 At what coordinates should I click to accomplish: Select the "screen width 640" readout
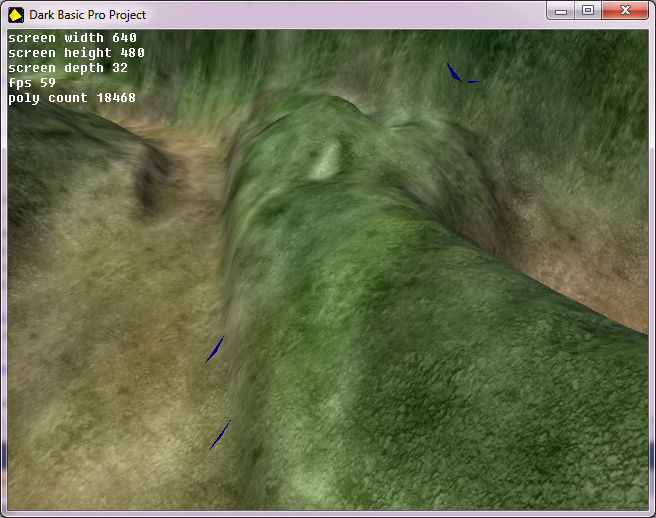[72, 38]
